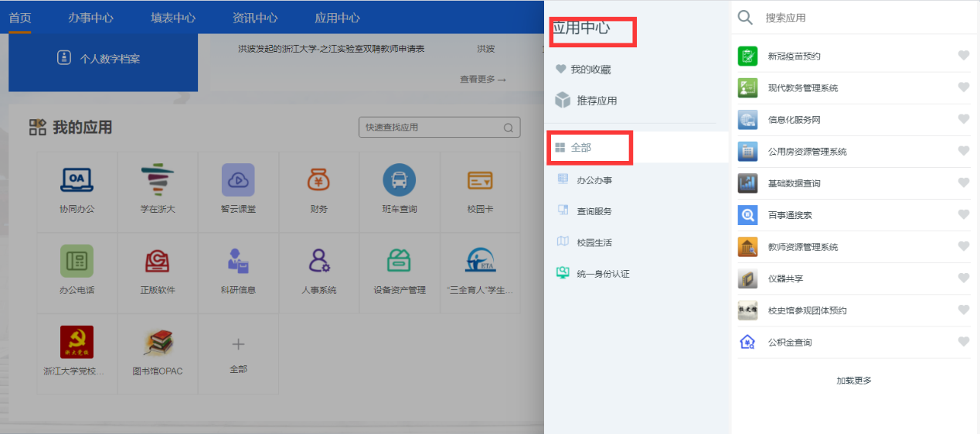Favorite 公积金查询 with its heart
980x434 pixels.
[x=963, y=340]
